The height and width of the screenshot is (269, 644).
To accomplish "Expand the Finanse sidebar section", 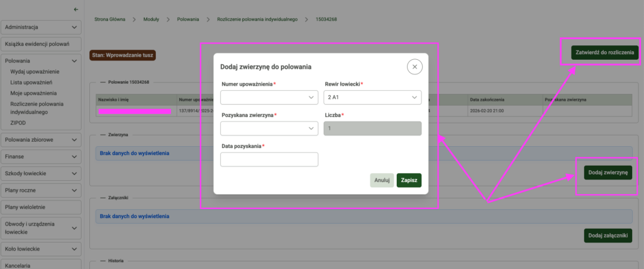I will coord(42,156).
